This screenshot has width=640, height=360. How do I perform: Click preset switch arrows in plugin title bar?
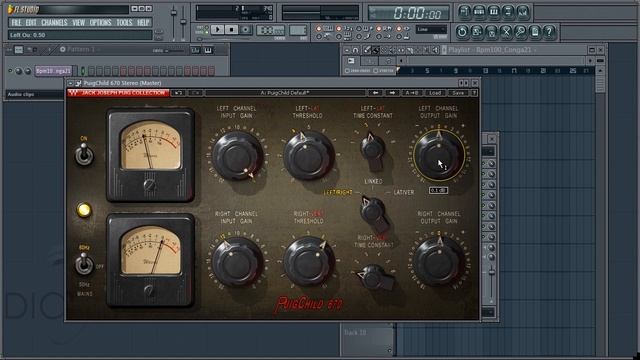[463, 83]
